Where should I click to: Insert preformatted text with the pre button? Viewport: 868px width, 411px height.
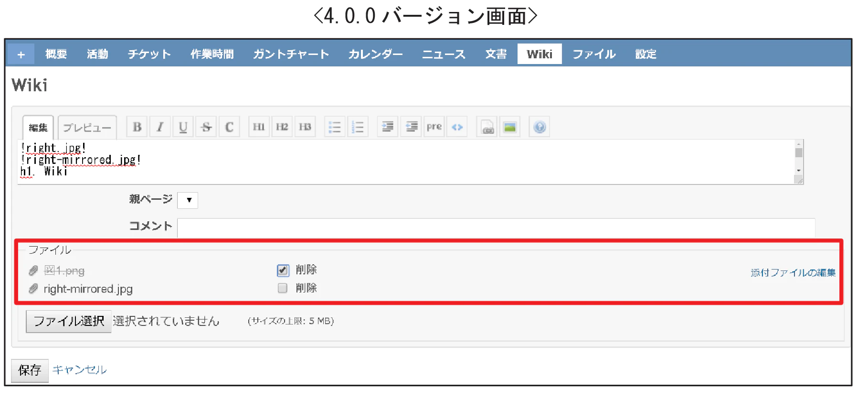coord(434,127)
